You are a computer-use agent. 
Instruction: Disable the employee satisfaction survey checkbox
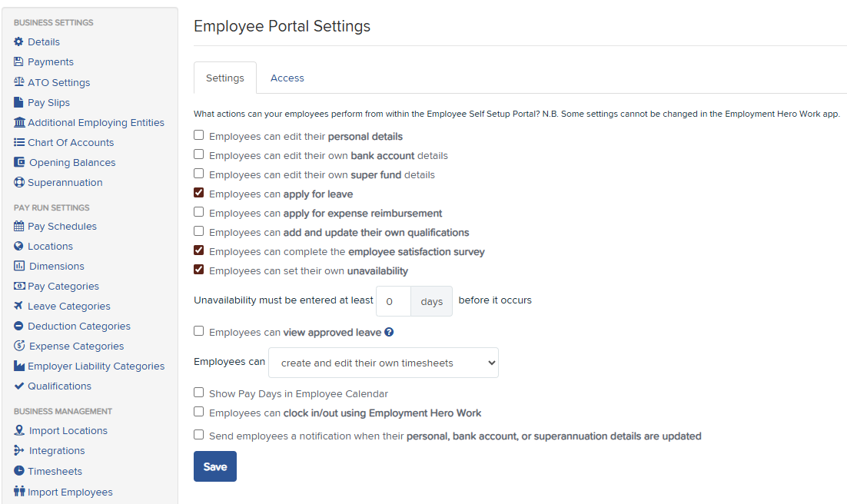199,250
